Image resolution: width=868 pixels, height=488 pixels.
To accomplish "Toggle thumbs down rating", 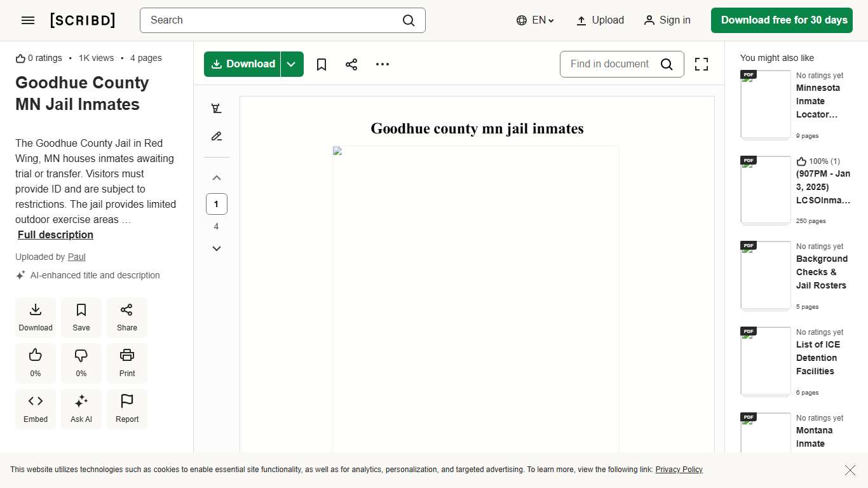I will pyautogui.click(x=81, y=362).
